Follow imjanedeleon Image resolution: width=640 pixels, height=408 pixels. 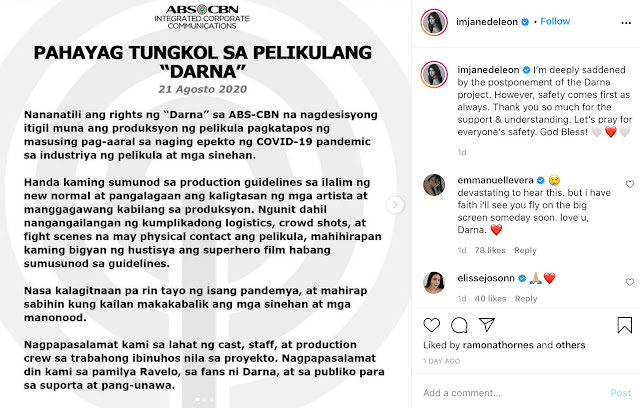[555, 21]
